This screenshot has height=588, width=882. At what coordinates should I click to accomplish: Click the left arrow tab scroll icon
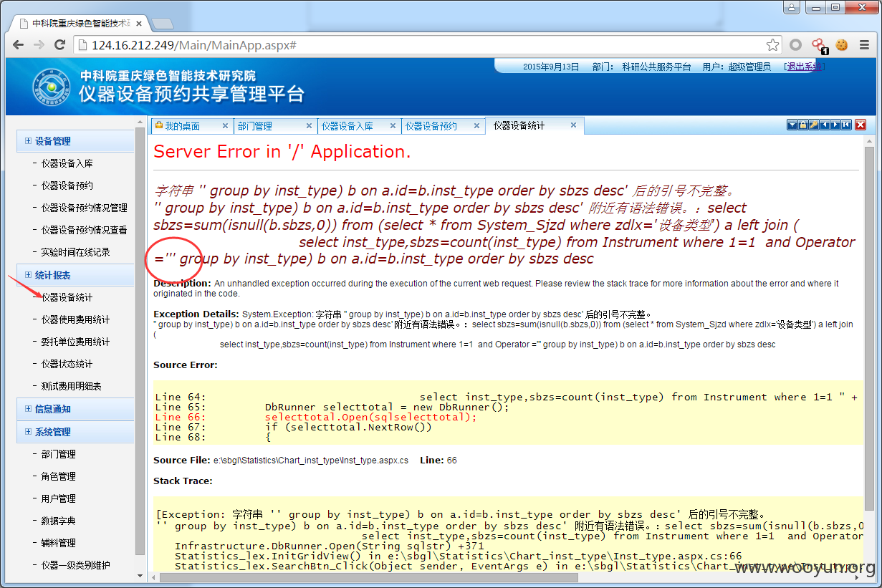coord(824,125)
